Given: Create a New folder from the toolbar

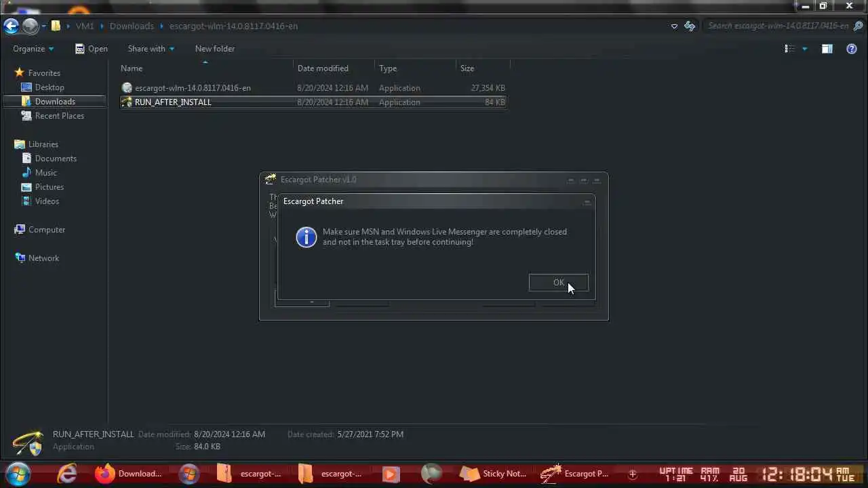Looking at the screenshot, I should tap(215, 49).
